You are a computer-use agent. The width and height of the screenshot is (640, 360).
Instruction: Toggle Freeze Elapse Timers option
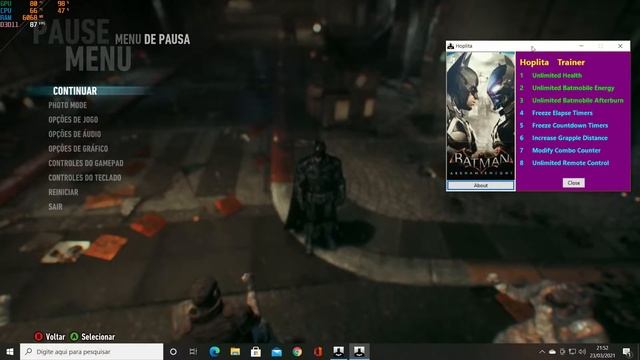[x=562, y=113]
